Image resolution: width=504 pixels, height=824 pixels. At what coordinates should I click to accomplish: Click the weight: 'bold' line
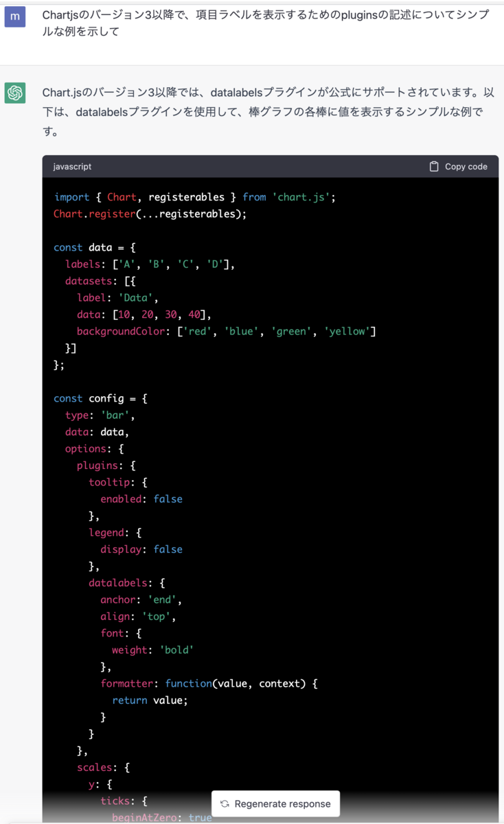(x=152, y=650)
